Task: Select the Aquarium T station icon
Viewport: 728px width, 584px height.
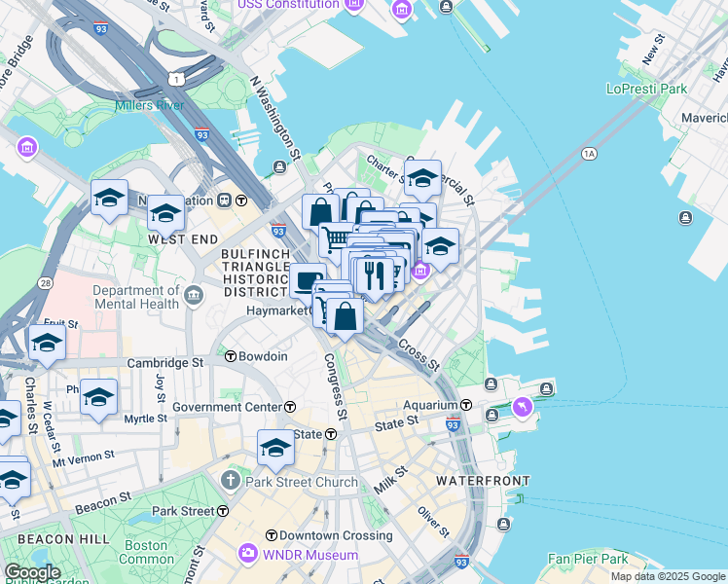Action: coord(466,405)
